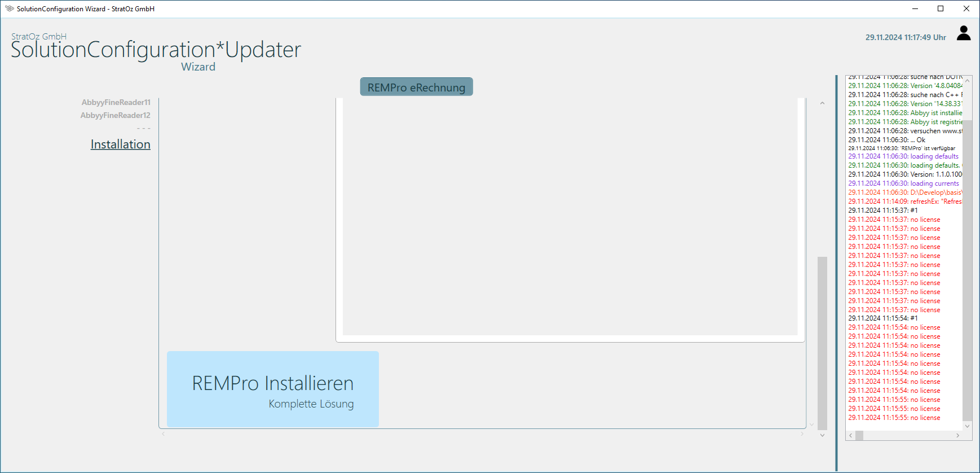Select AbbyyFineReader12 in the step list
The image size is (980, 473).
pyautogui.click(x=115, y=115)
